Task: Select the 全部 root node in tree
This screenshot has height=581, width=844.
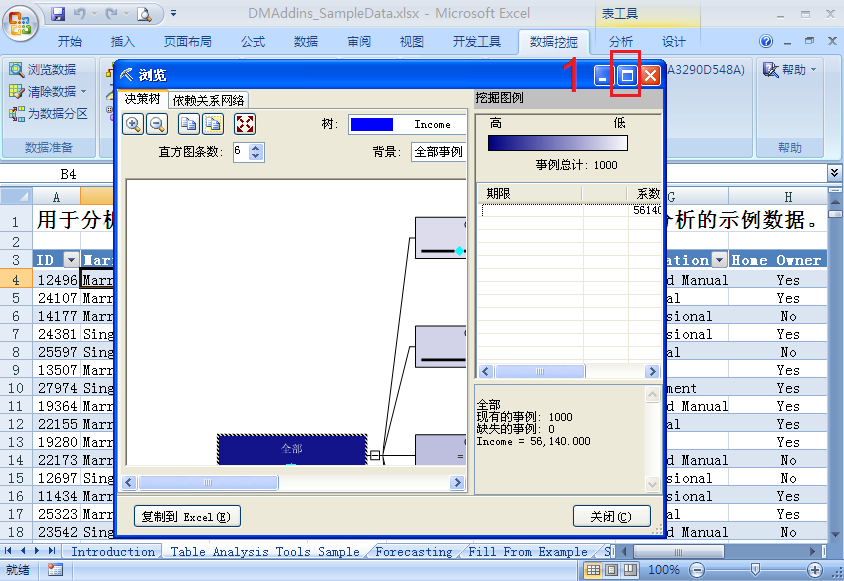Action: click(x=292, y=449)
